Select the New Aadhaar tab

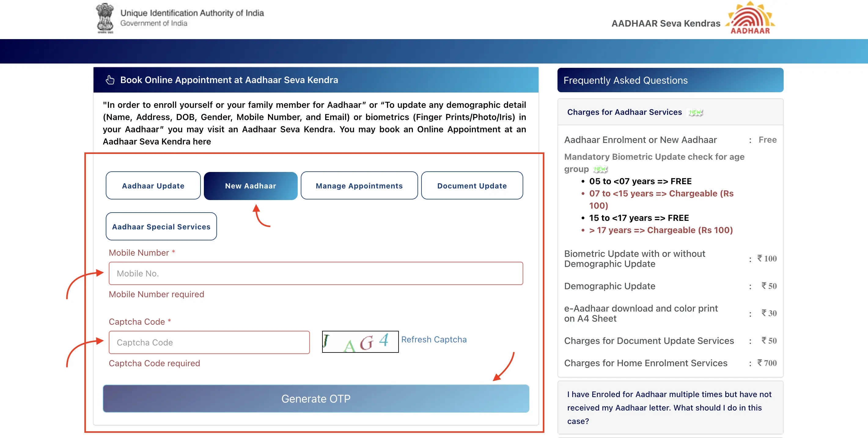[x=249, y=185]
